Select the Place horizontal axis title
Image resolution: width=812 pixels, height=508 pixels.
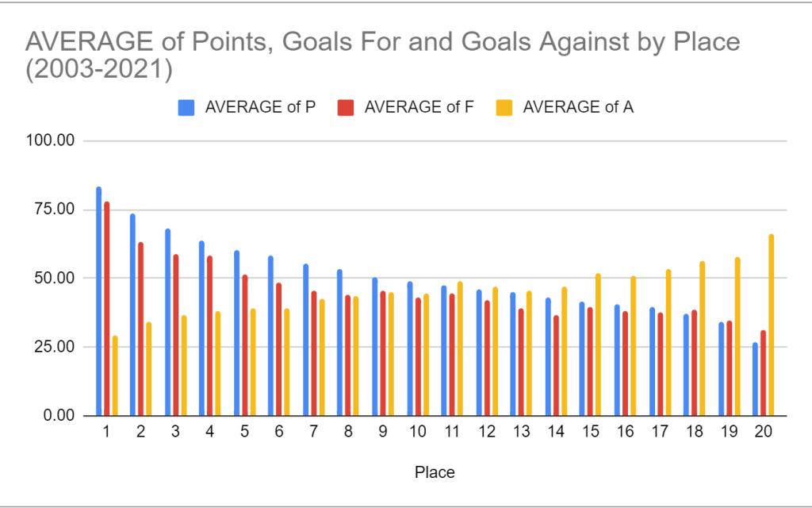click(435, 472)
